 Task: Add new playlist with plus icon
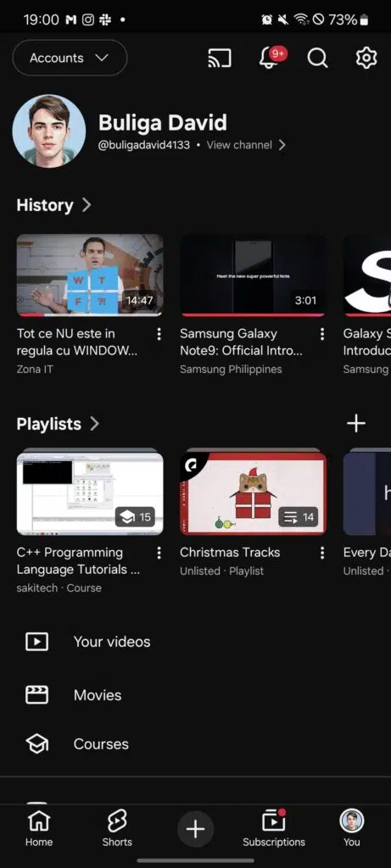click(356, 424)
